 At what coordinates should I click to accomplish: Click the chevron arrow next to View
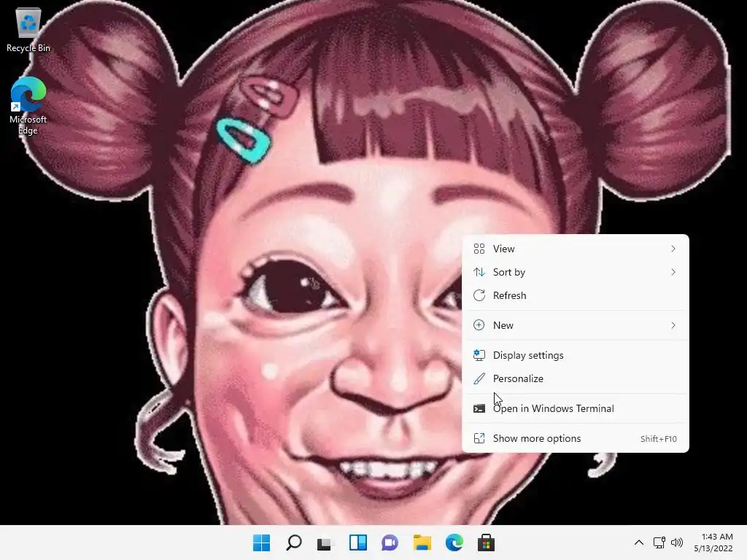[x=673, y=249]
